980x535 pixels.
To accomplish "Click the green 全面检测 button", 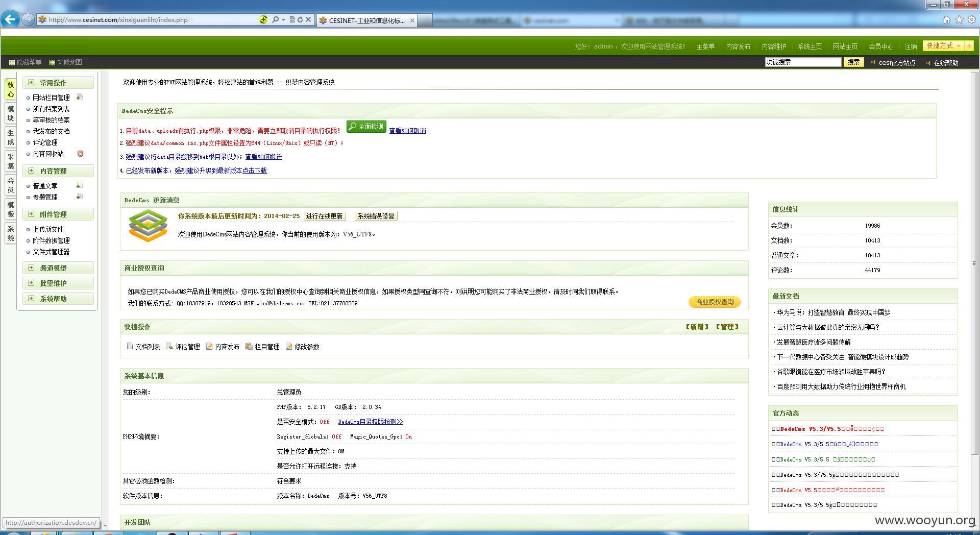I will tap(366, 127).
